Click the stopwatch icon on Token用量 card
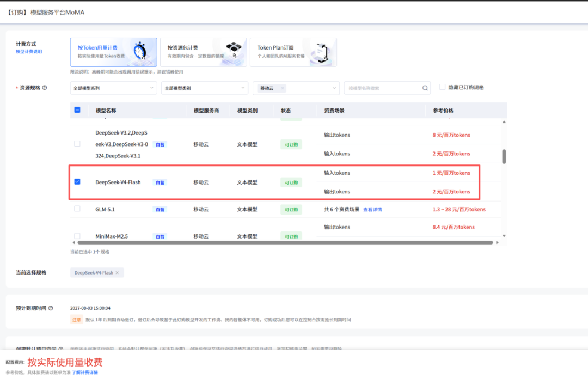588x378 pixels. tap(140, 51)
